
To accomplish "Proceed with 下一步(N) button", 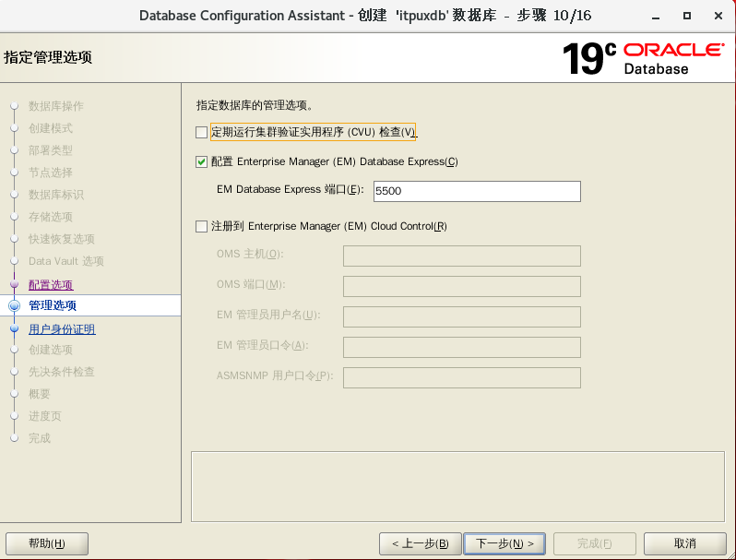I will point(505,543).
